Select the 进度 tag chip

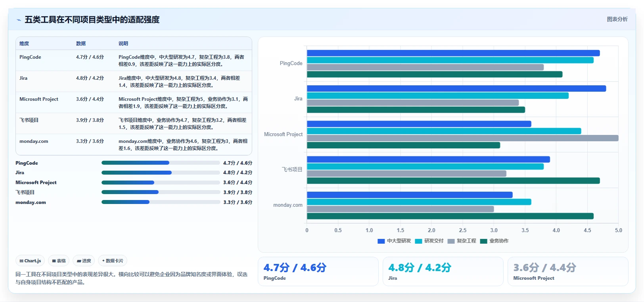(84, 261)
